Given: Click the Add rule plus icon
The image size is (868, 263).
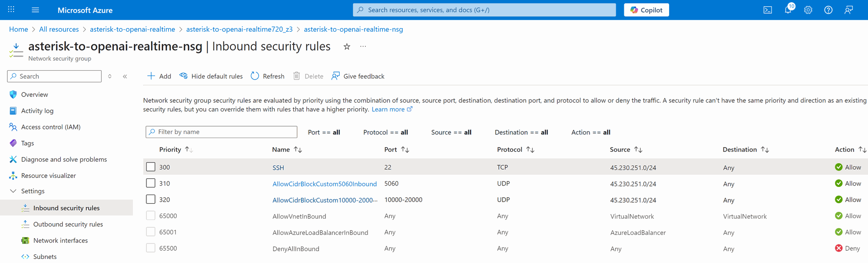Looking at the screenshot, I should (151, 76).
